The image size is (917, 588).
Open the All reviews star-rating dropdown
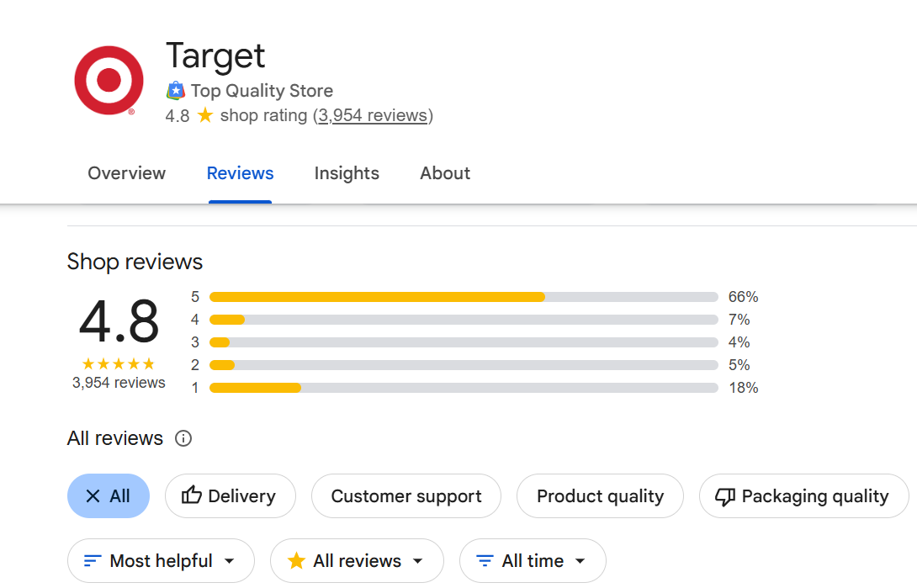pyautogui.click(x=357, y=560)
